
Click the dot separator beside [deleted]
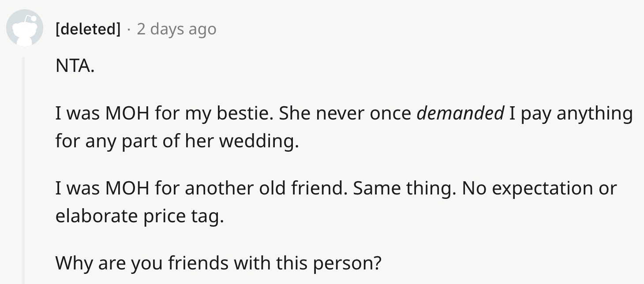[x=128, y=30]
